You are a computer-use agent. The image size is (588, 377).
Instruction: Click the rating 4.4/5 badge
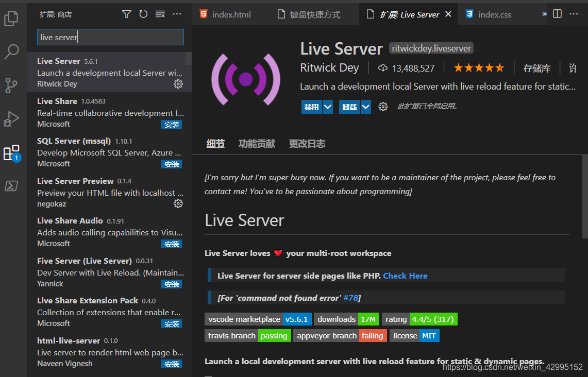coord(419,319)
